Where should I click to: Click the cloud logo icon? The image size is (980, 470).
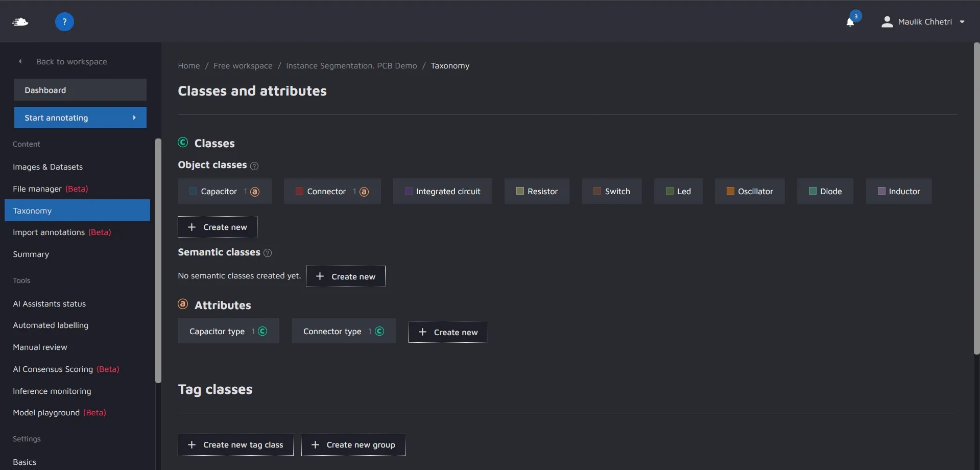coord(20,21)
